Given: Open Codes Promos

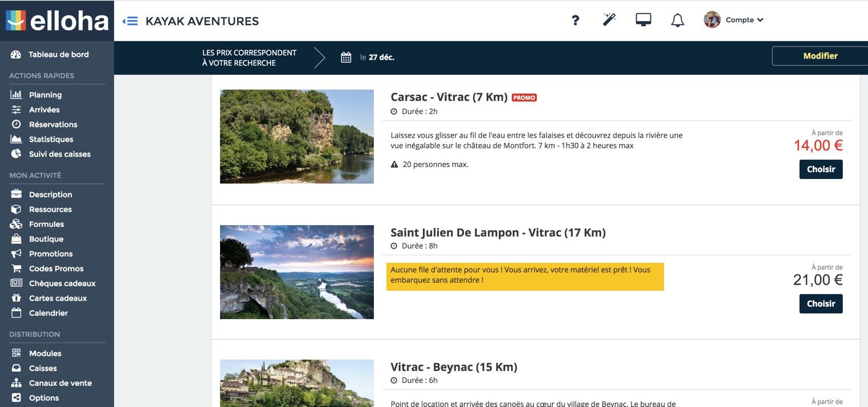Looking at the screenshot, I should pos(56,269).
